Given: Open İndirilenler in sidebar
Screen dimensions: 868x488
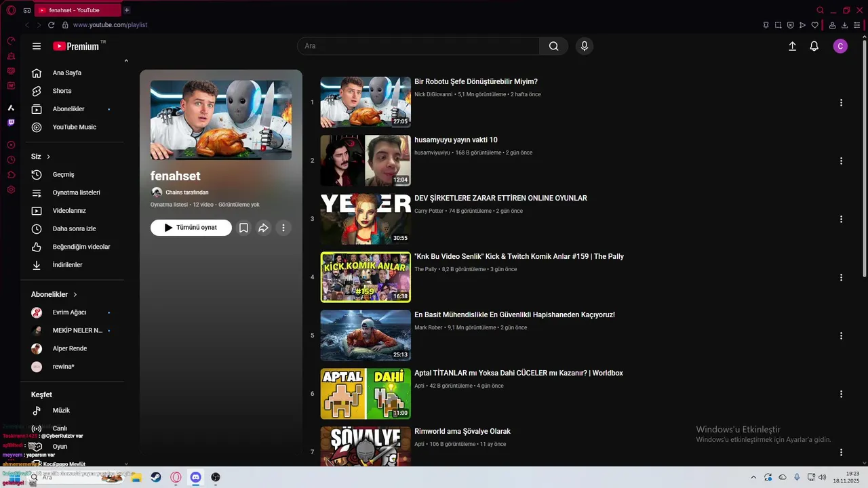Looking at the screenshot, I should (x=75, y=264).
